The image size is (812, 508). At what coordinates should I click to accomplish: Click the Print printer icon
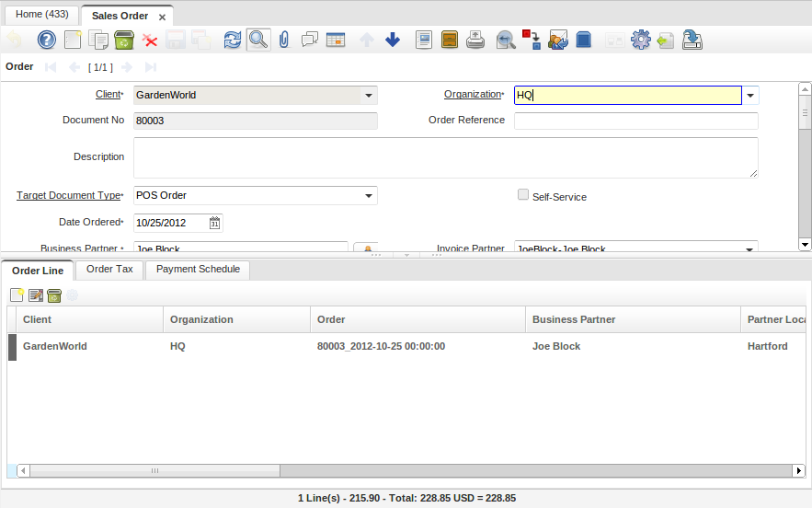(475, 40)
